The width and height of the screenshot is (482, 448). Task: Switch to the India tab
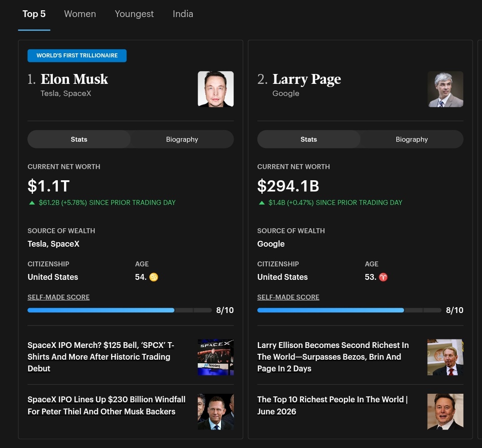point(183,14)
